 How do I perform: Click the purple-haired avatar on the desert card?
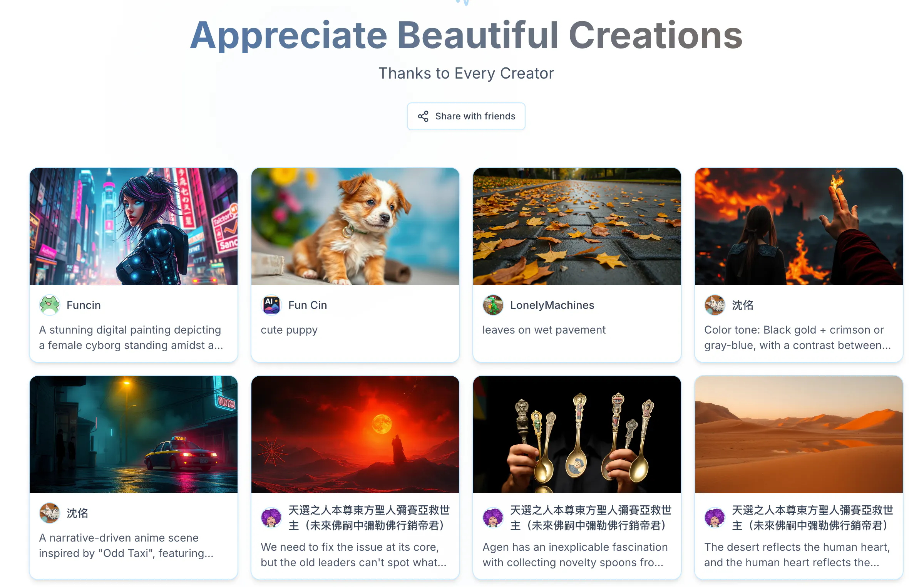pyautogui.click(x=715, y=518)
